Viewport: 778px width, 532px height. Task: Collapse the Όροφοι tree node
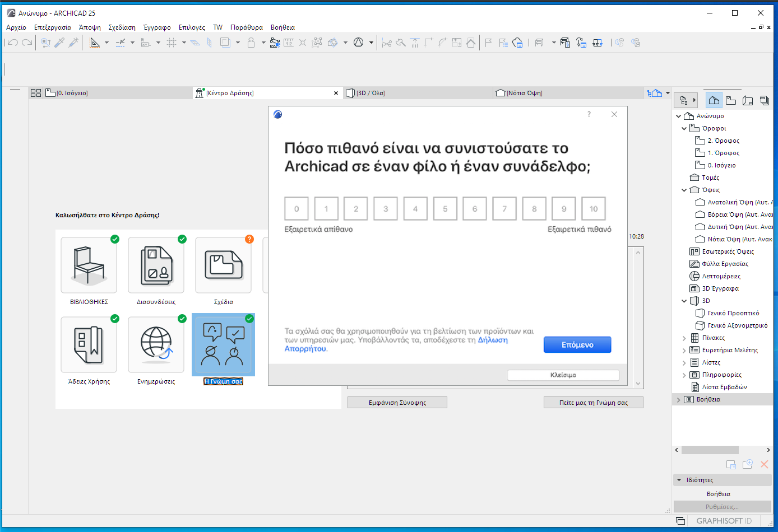pos(684,128)
